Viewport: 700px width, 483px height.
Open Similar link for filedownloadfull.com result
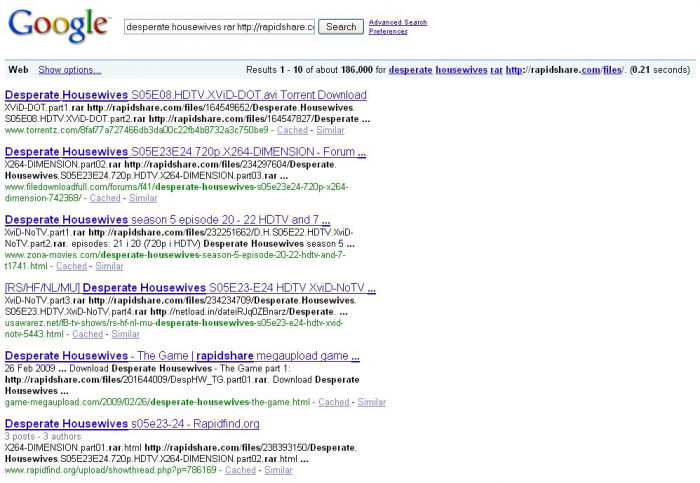click(143, 198)
